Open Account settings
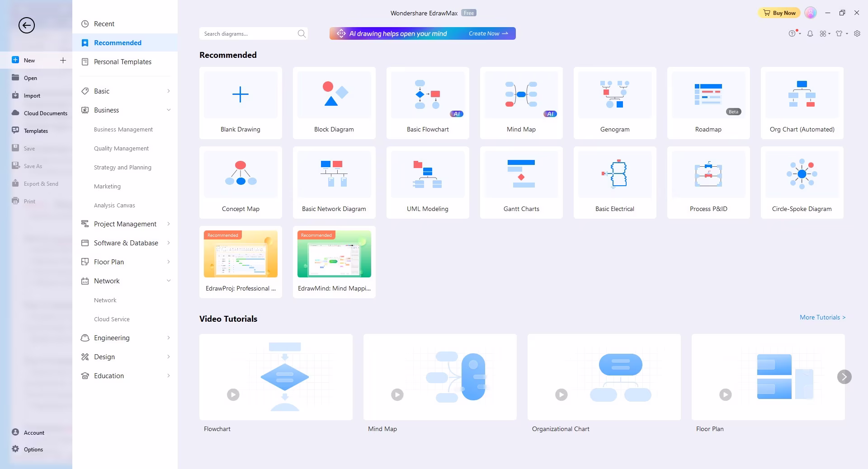 (x=36, y=432)
